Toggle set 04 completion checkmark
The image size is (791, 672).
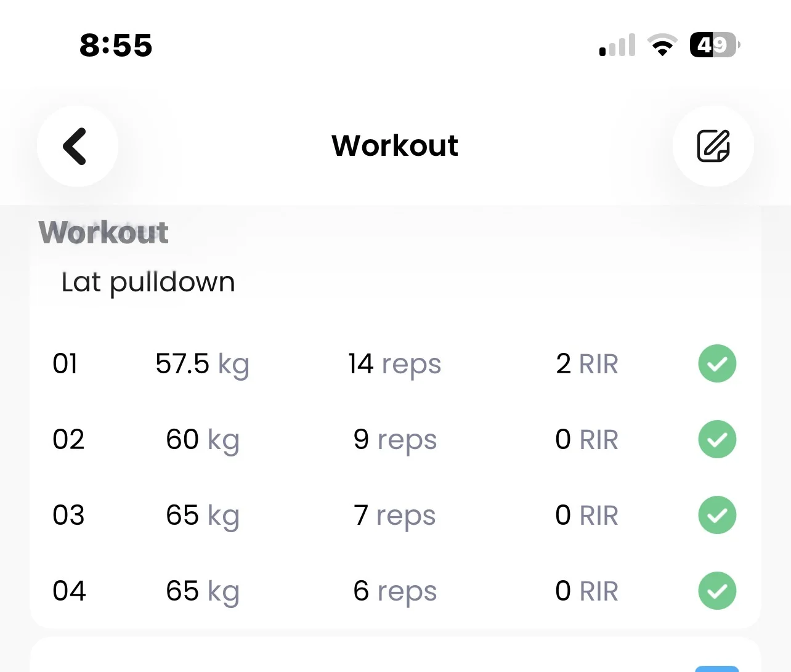717,591
